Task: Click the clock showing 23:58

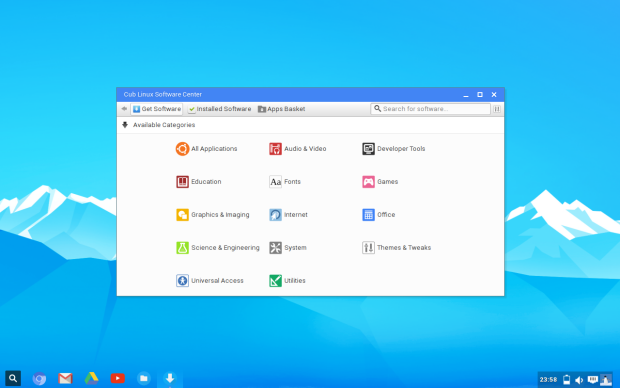Action: [548, 380]
